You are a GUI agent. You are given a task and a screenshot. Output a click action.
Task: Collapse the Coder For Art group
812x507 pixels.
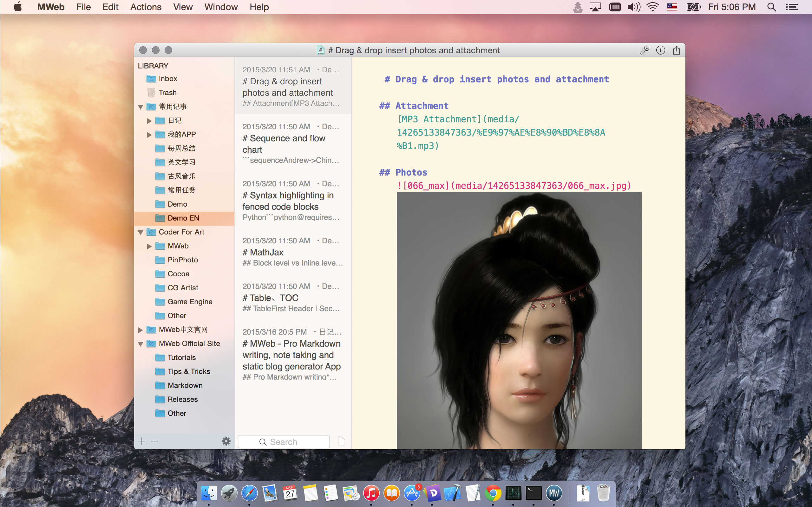point(141,232)
